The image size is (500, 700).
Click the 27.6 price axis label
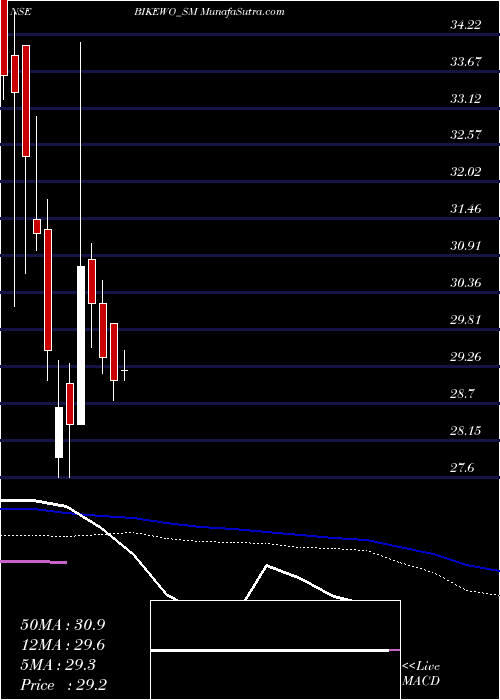[462, 468]
